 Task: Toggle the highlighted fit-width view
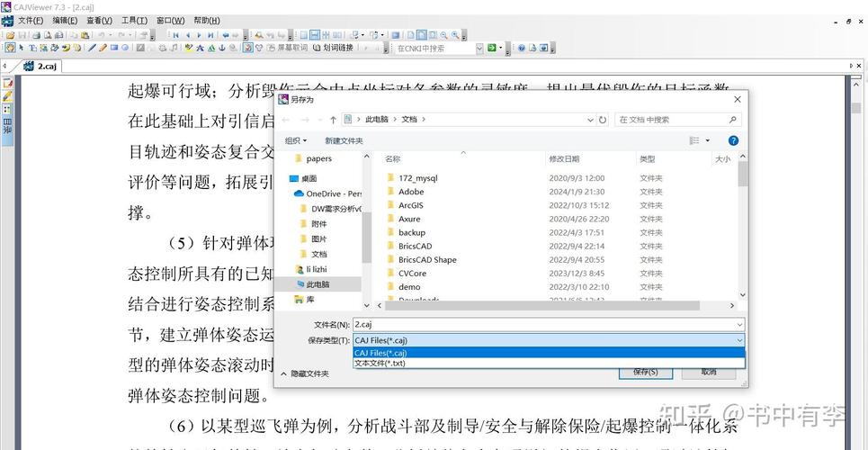tap(422, 35)
